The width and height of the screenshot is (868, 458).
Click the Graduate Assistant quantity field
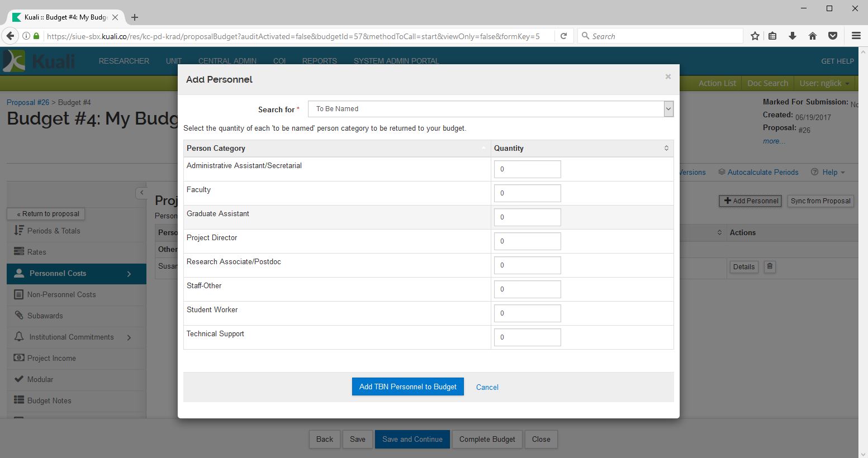tap(527, 217)
